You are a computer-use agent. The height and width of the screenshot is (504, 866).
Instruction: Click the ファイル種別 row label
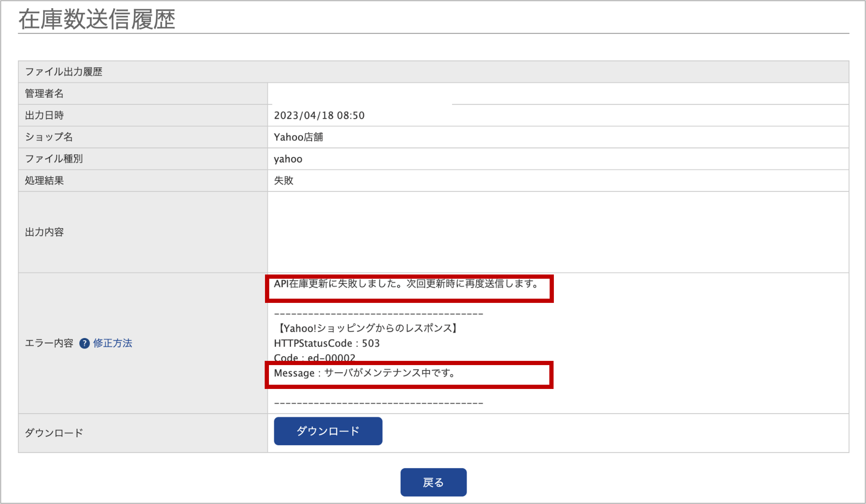point(54,159)
